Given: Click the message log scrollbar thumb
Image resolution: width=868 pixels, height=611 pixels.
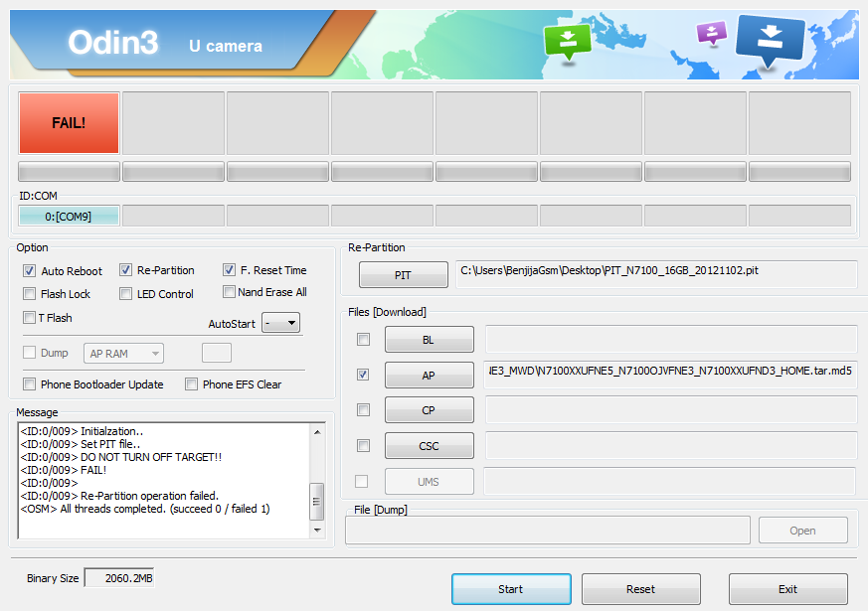Looking at the screenshot, I should (317, 502).
